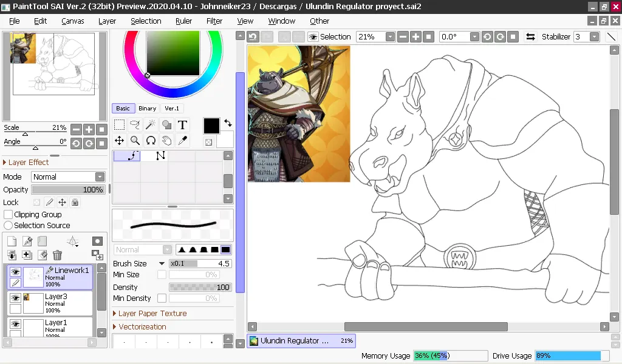Reset navigator scale with square button
The image size is (622, 364).
click(102, 129)
